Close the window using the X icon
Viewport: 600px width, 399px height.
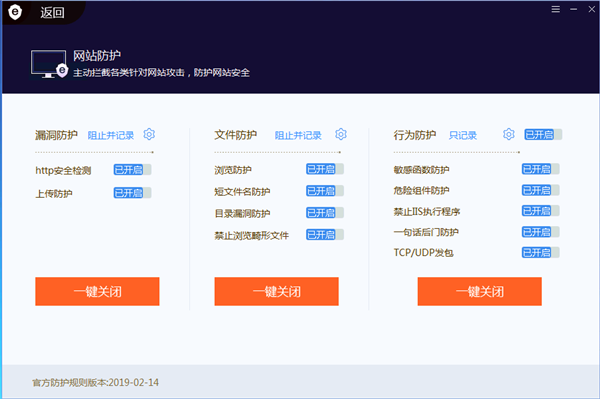(592, 9)
